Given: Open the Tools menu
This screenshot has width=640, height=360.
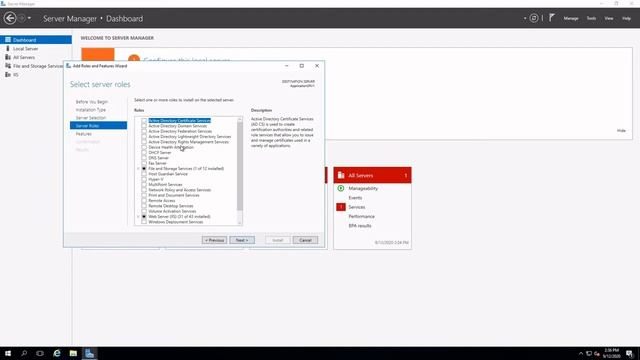Looking at the screenshot, I should 591,18.
